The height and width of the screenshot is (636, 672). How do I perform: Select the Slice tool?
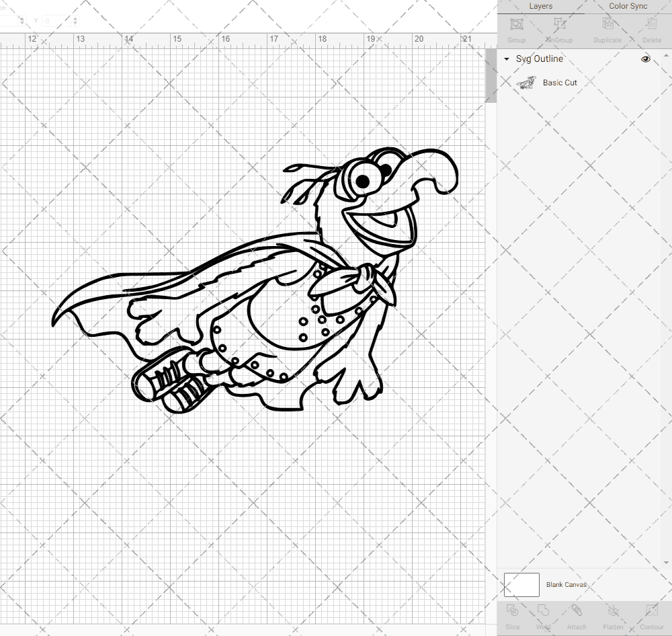(512, 610)
